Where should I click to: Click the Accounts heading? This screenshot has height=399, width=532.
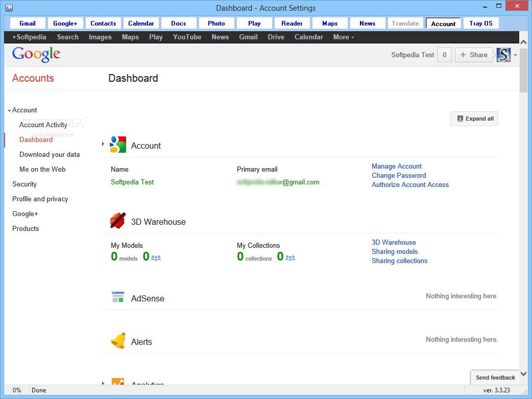33,79
